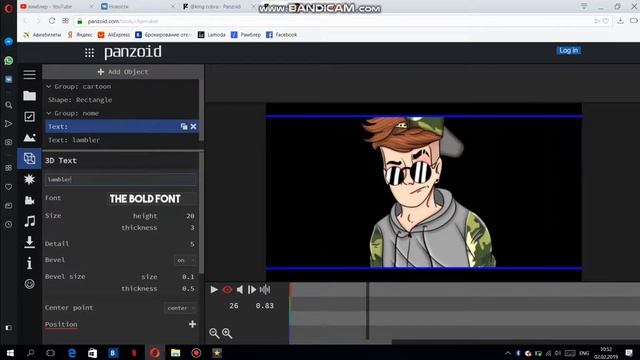
Task: Open the Windows Start menu
Action: click(10, 353)
